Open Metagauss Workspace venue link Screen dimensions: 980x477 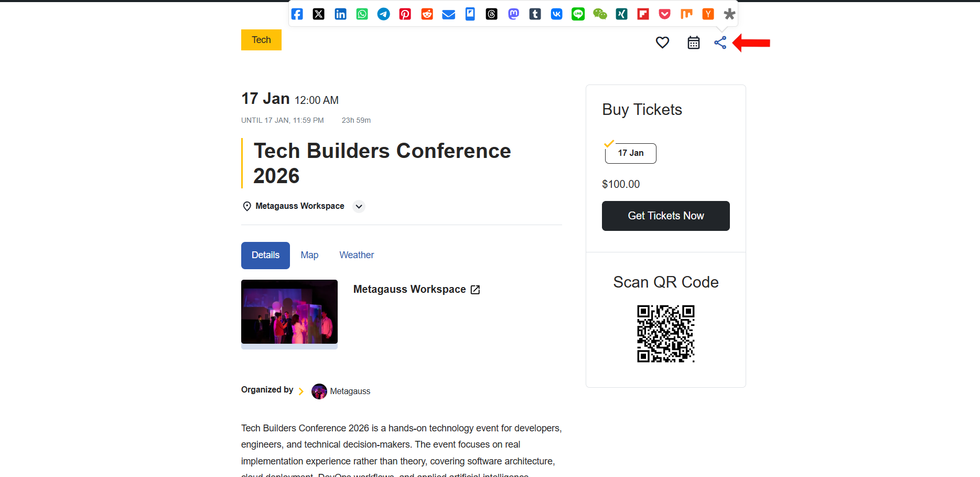475,290
